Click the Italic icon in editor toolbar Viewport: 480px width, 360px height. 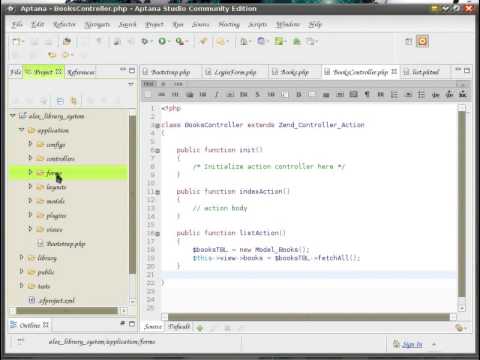coord(216,94)
